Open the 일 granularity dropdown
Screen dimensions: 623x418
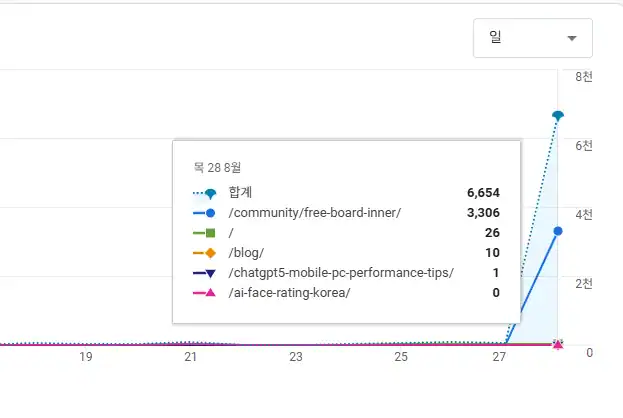[x=532, y=38]
